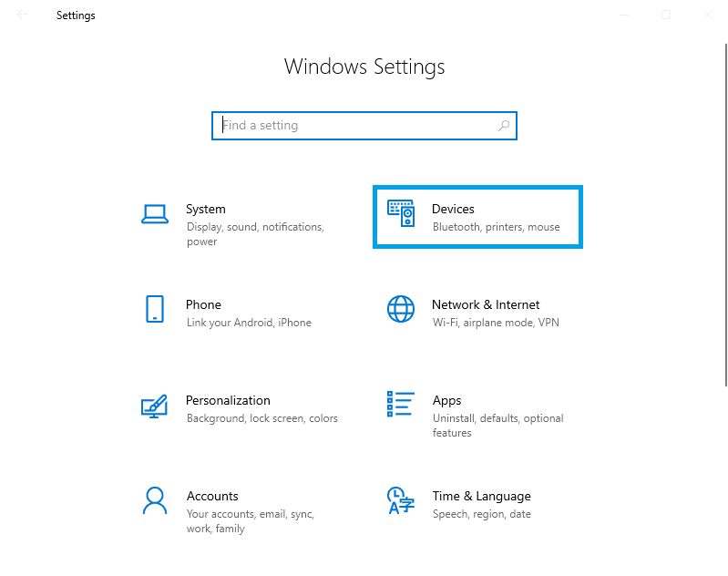Open the Personalization monitor and brush icon

155,406
